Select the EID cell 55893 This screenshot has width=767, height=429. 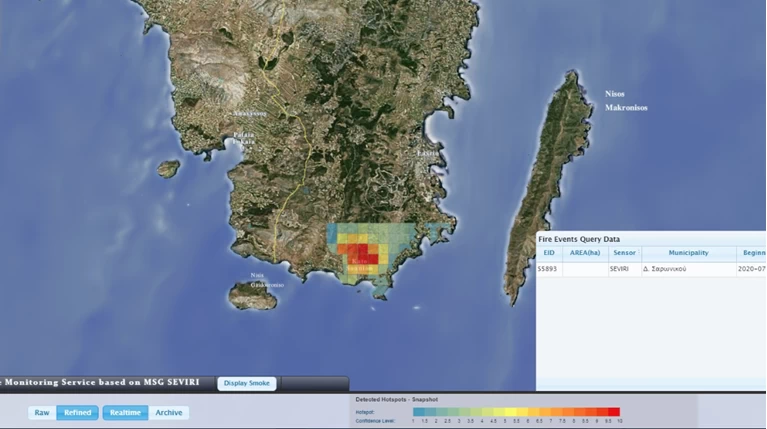click(x=549, y=269)
